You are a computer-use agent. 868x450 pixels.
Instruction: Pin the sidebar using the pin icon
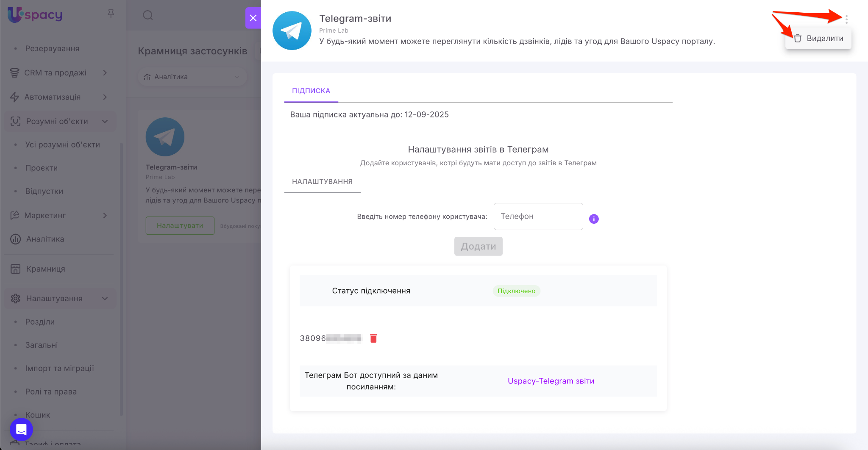(x=111, y=14)
